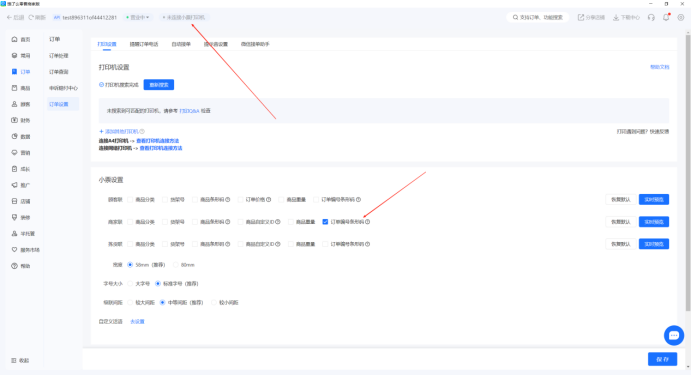The width and height of the screenshot is (692, 376).
Task: Open the 推广 megaphone icon in sidebar
Action: click(x=15, y=185)
